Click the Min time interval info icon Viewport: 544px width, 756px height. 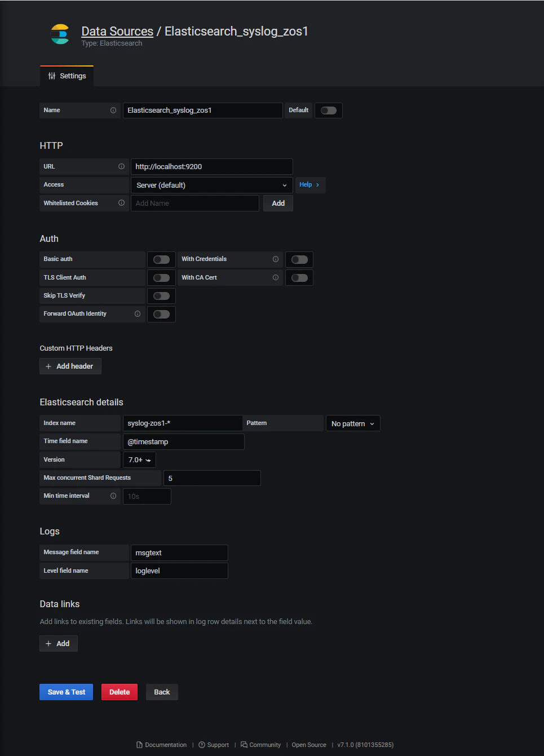click(x=113, y=496)
